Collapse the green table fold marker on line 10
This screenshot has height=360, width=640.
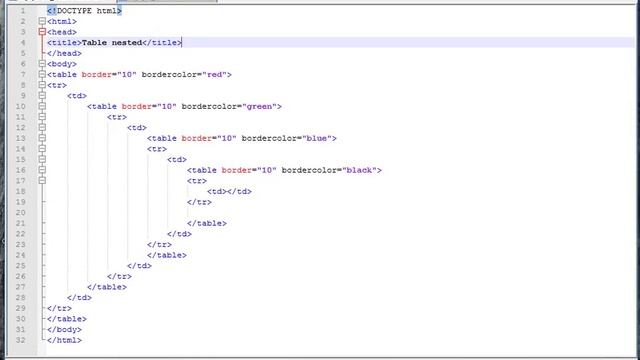[42, 106]
